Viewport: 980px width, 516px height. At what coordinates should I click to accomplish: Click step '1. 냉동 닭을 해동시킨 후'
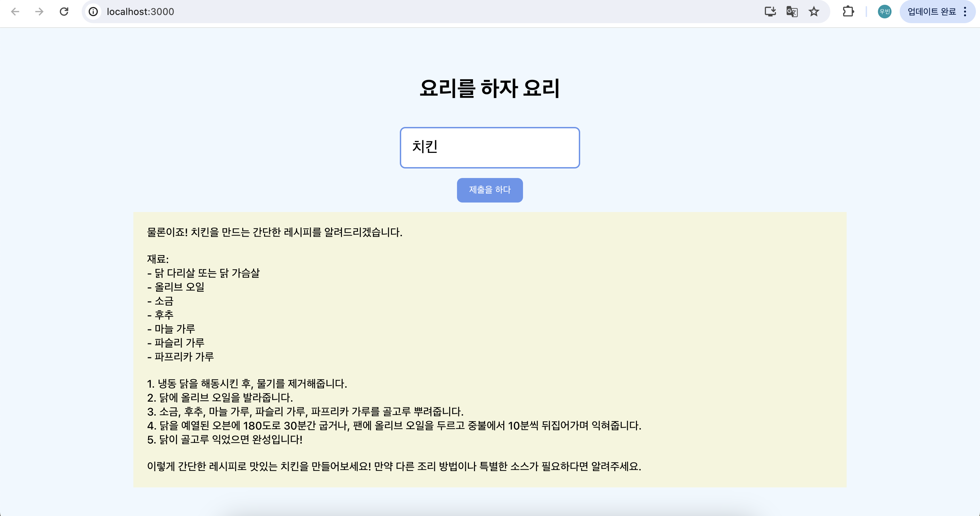[x=247, y=384]
